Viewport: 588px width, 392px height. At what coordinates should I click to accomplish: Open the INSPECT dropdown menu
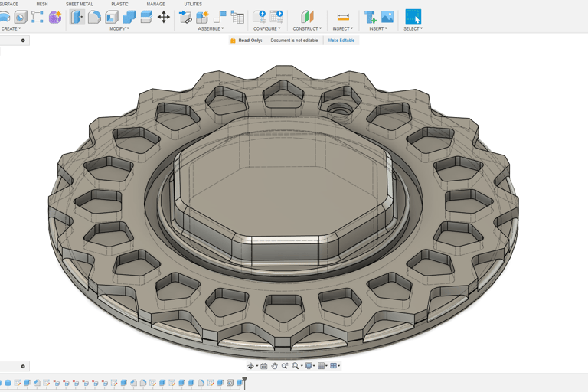click(343, 28)
